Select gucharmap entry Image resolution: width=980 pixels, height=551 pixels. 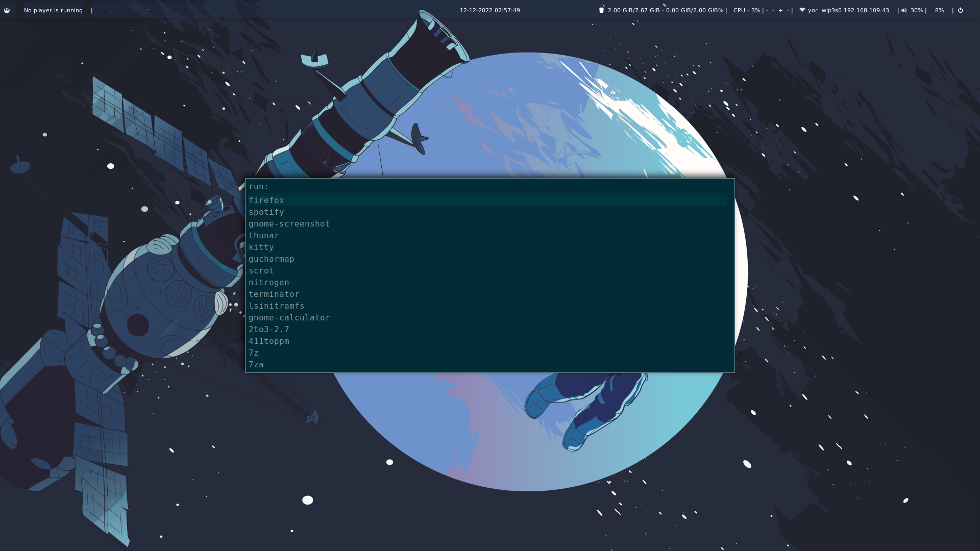click(x=272, y=259)
